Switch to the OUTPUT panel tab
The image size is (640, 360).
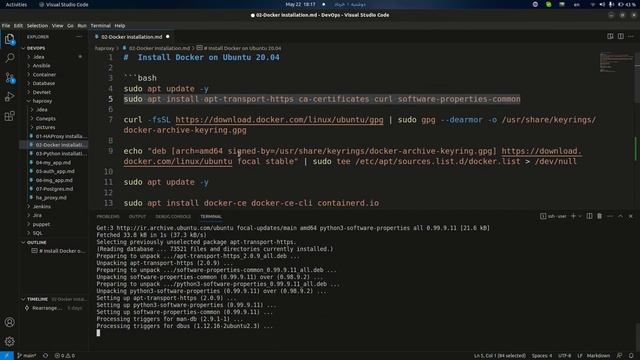pos(137,216)
